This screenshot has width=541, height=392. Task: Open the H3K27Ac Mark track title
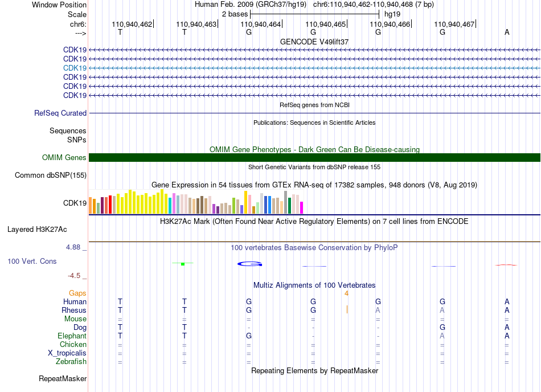tap(314, 222)
